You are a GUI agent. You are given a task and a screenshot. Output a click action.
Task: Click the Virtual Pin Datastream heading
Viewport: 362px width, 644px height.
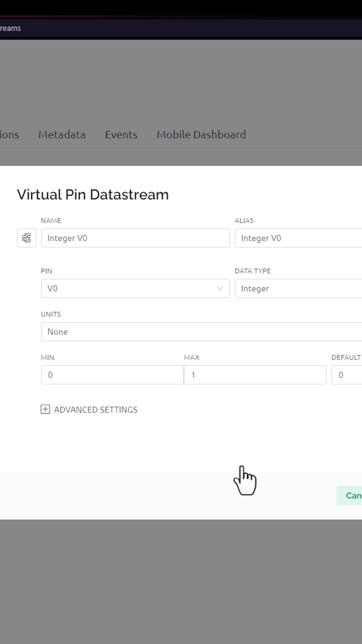[93, 195]
